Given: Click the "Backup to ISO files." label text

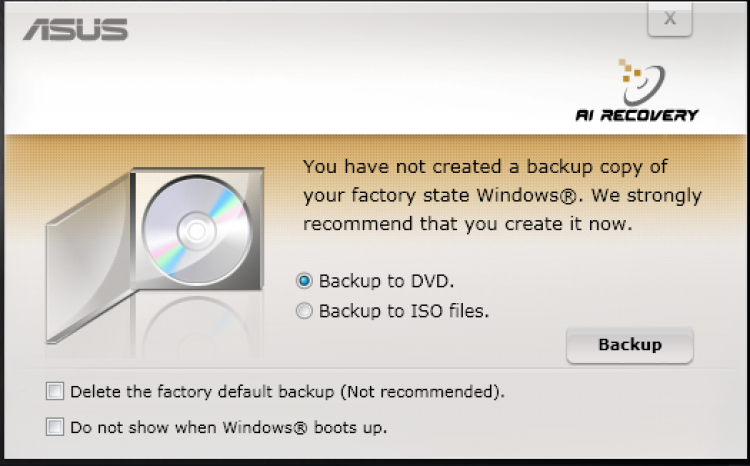Looking at the screenshot, I should click(x=403, y=311).
